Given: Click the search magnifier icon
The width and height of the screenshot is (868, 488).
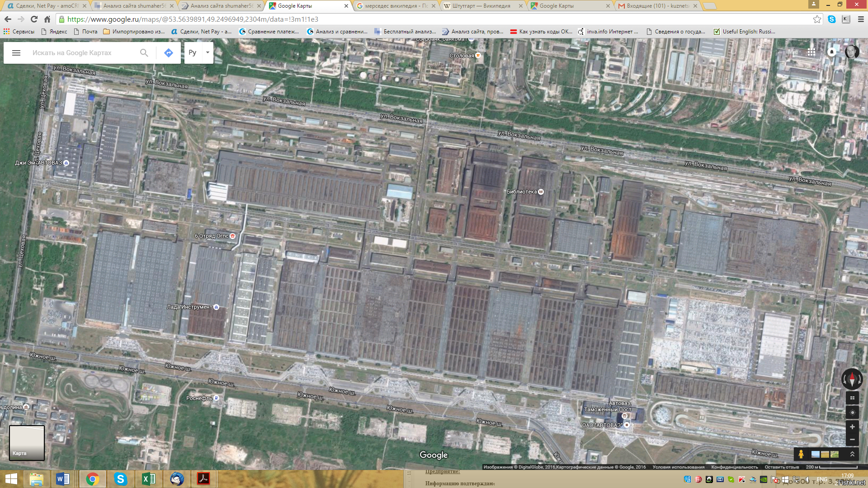Looking at the screenshot, I should pyautogui.click(x=144, y=53).
